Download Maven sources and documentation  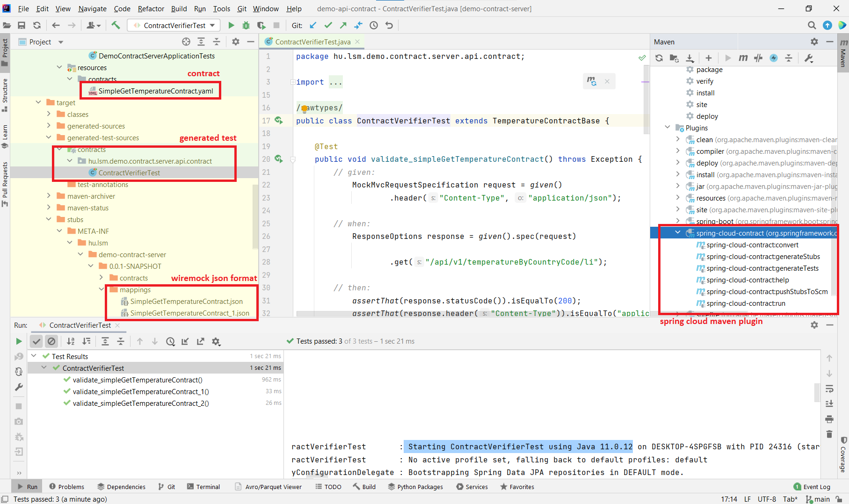[x=690, y=58]
